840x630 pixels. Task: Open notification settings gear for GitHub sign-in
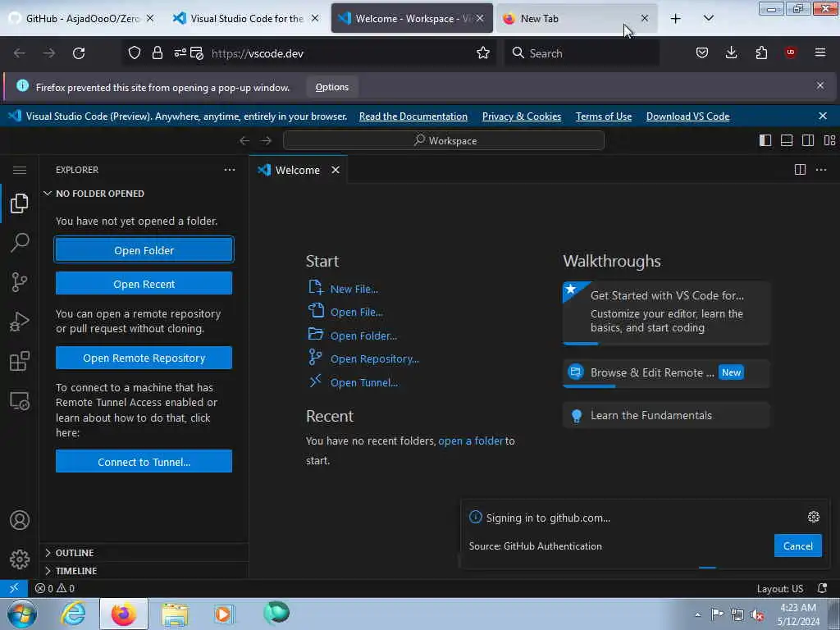[x=813, y=517]
